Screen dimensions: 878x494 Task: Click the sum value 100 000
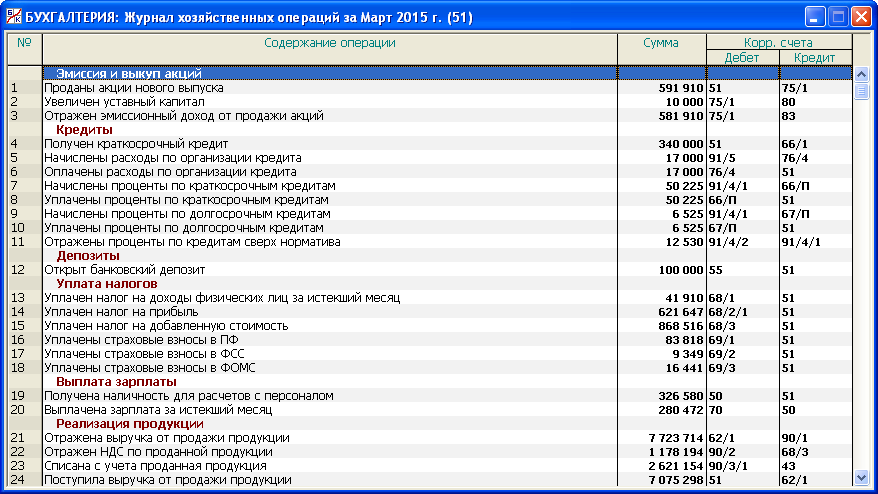680,270
